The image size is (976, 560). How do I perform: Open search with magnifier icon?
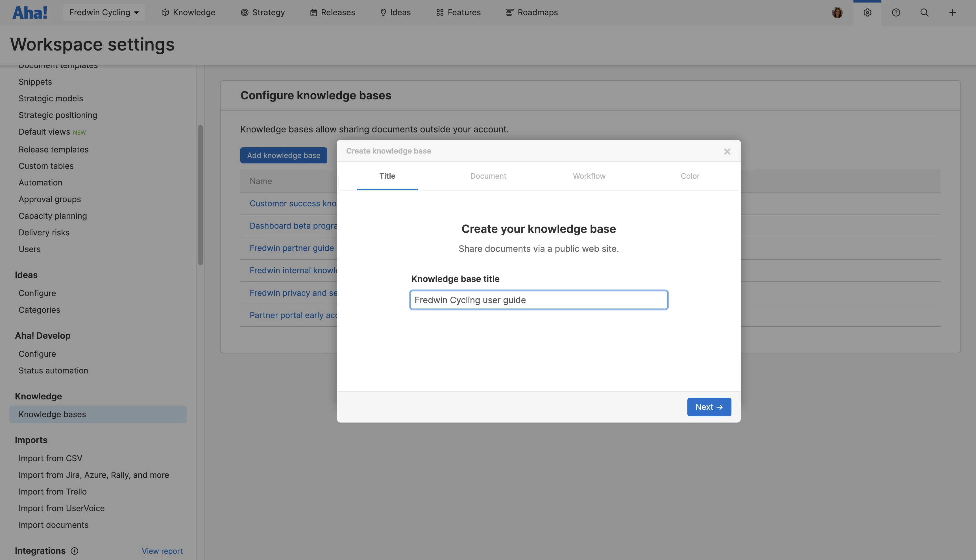[924, 12]
